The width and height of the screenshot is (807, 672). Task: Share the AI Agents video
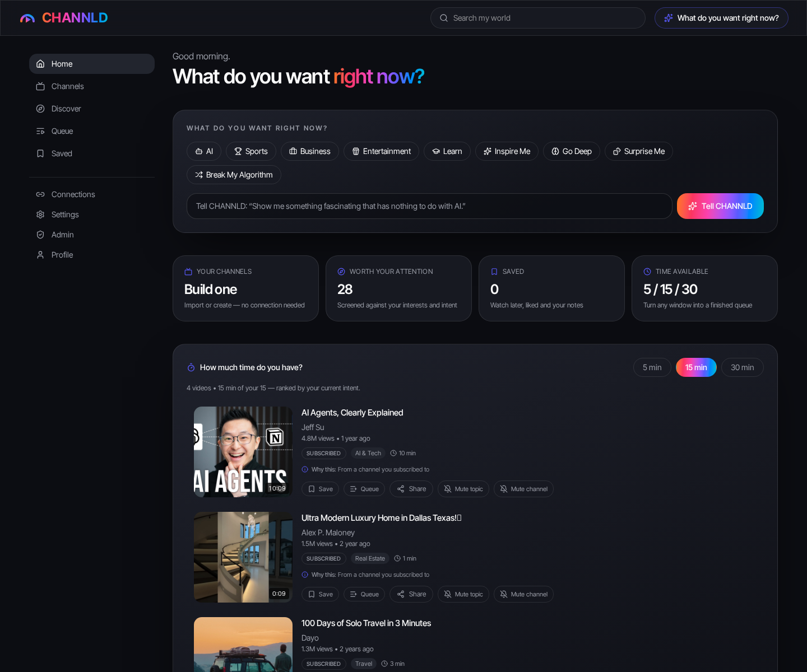[411, 489]
